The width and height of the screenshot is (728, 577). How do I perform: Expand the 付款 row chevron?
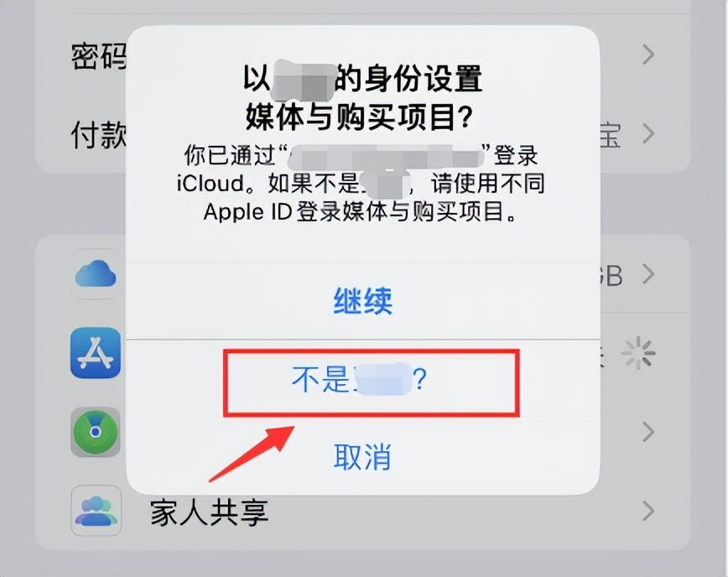(648, 133)
